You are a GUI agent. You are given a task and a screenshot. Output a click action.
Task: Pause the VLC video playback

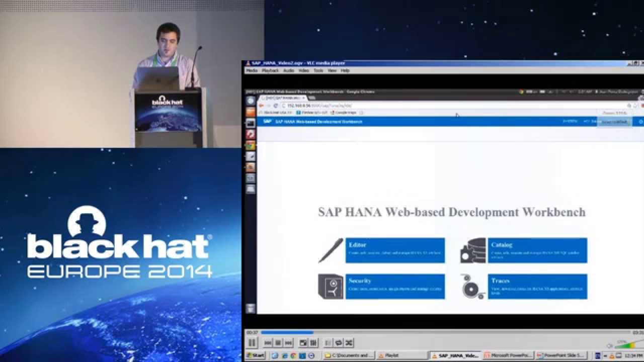(x=252, y=343)
